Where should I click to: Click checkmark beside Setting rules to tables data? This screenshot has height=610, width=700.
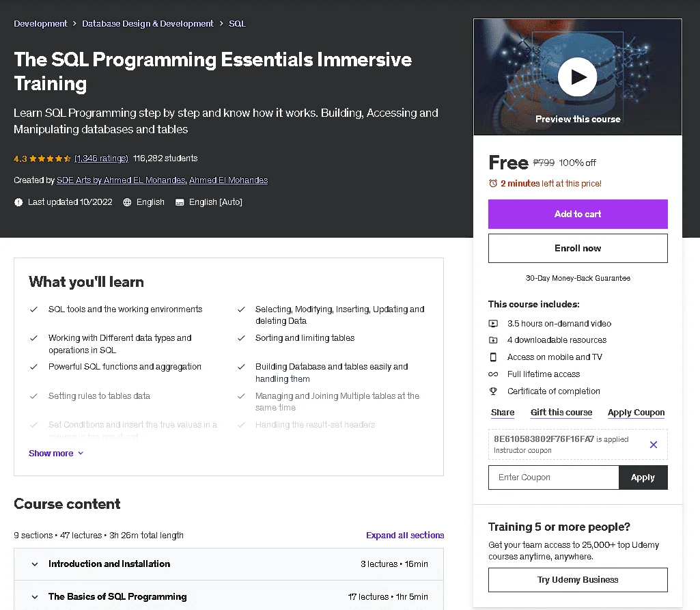(33, 396)
